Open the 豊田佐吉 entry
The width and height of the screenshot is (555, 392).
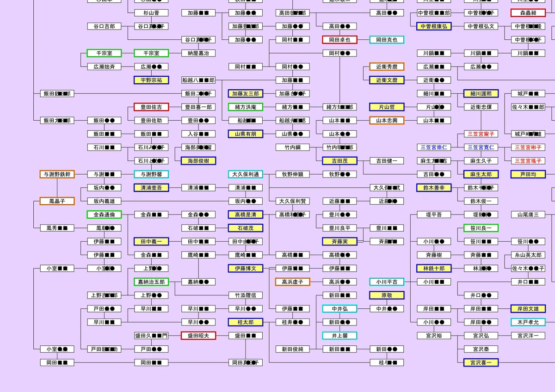click(x=151, y=107)
